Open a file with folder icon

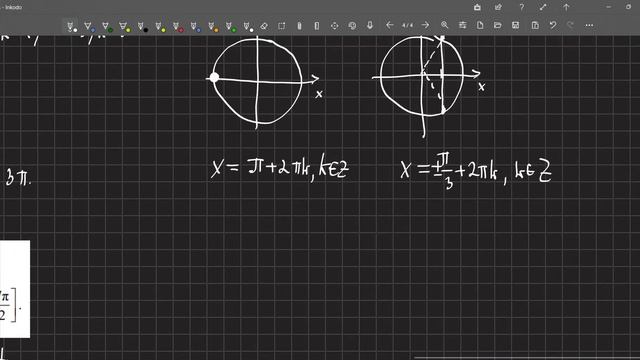coord(498,25)
